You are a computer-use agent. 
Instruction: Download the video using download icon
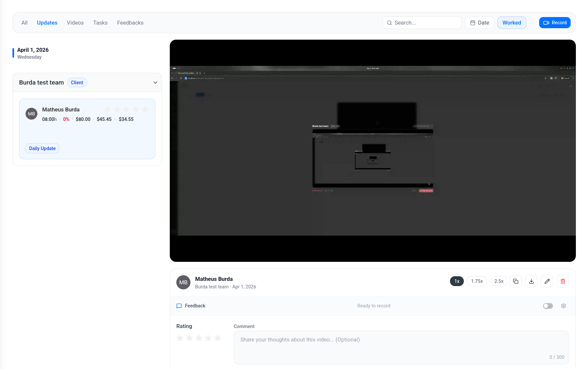[x=531, y=281]
